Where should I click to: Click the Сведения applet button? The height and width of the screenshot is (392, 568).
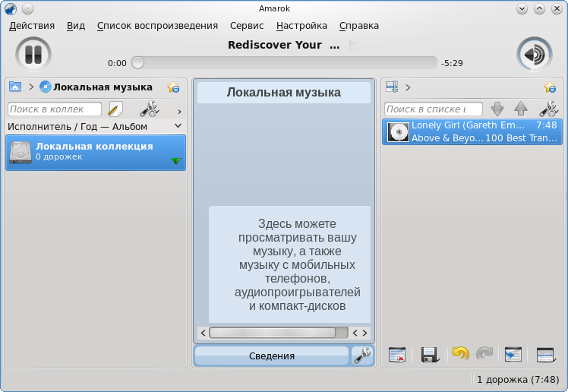point(272,356)
